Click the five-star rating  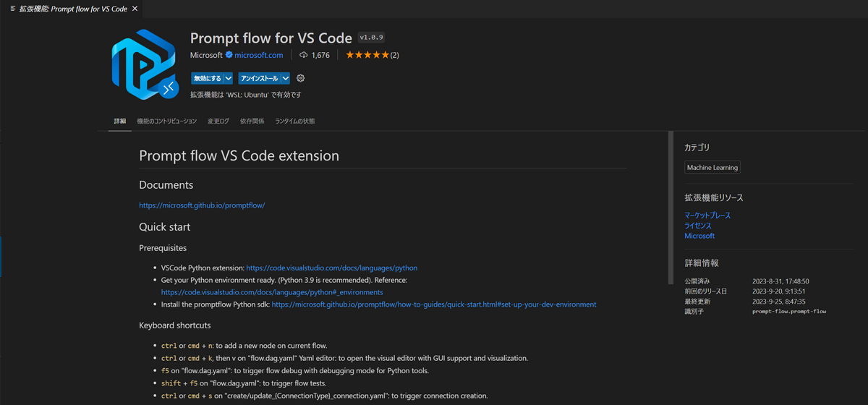click(367, 55)
